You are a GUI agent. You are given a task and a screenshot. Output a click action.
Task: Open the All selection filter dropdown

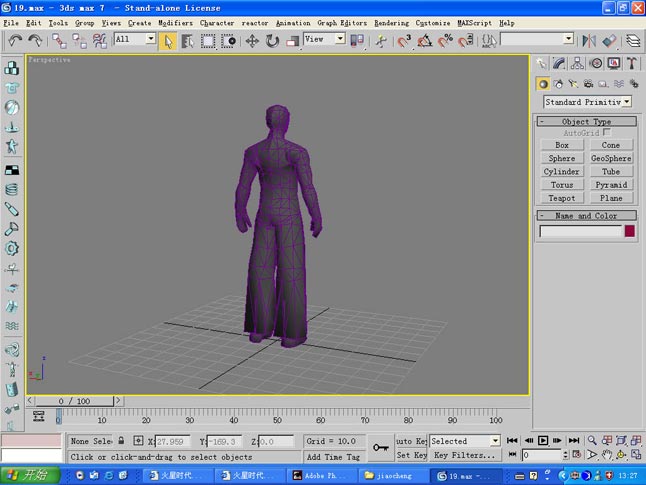[x=135, y=39]
